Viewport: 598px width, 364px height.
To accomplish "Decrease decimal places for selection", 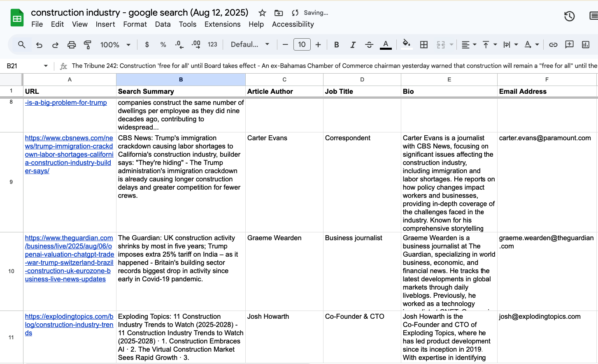I will tap(179, 44).
